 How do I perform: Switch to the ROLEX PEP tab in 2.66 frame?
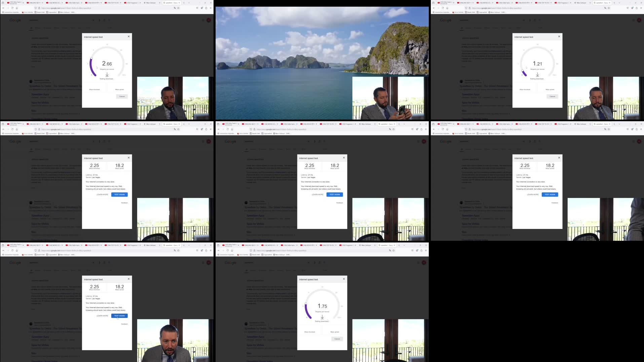point(93,3)
